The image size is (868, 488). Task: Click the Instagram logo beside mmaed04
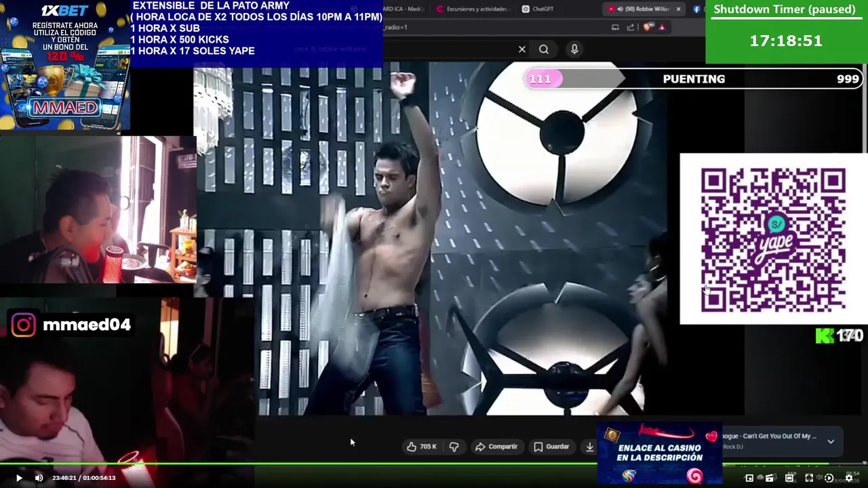point(24,325)
